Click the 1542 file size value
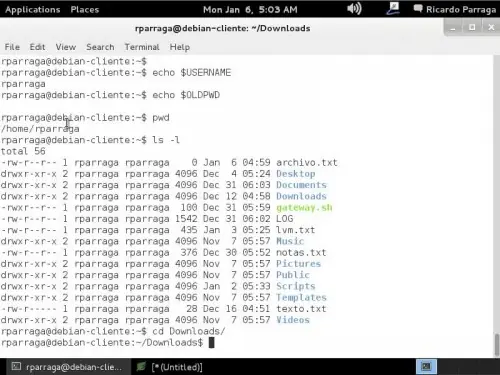Viewport: 500px width, 375px height. (x=186, y=219)
